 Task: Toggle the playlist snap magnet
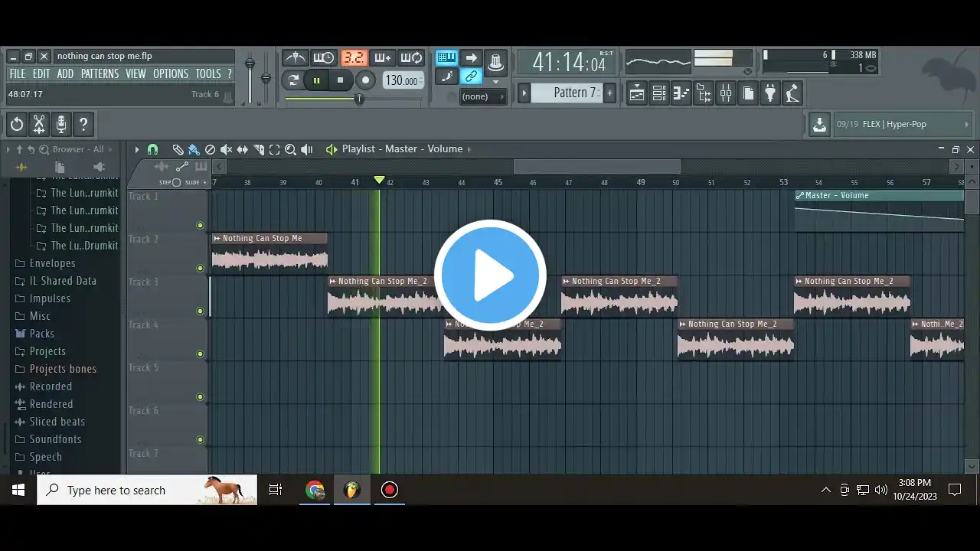tap(152, 149)
